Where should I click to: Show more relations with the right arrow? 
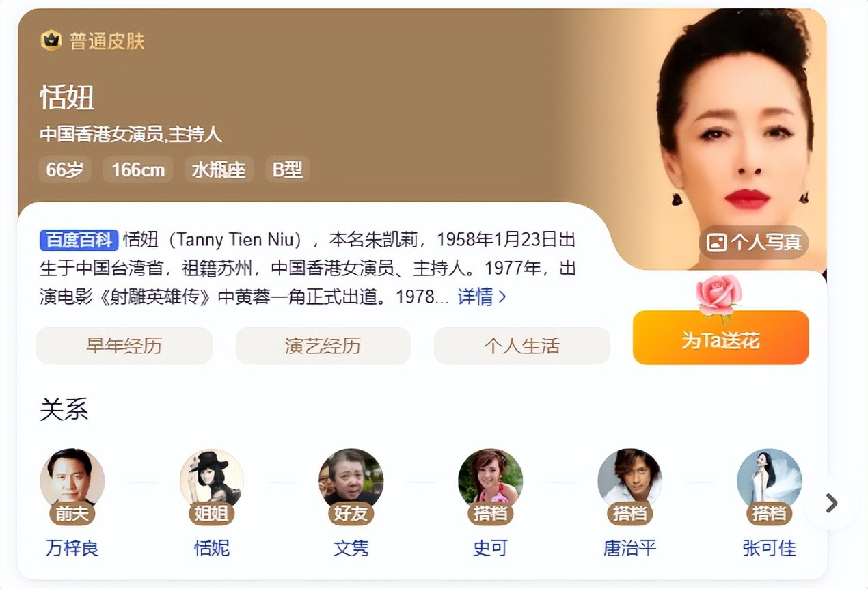pos(831,504)
